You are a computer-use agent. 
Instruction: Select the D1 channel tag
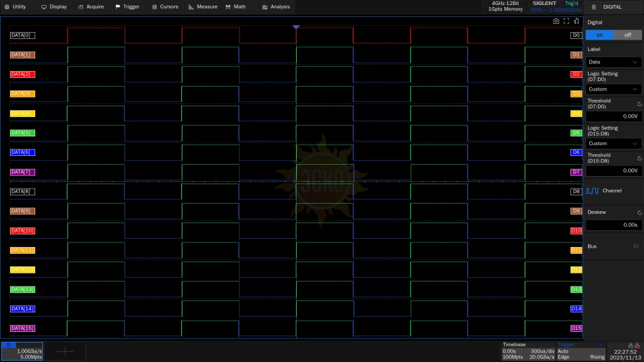coord(576,55)
